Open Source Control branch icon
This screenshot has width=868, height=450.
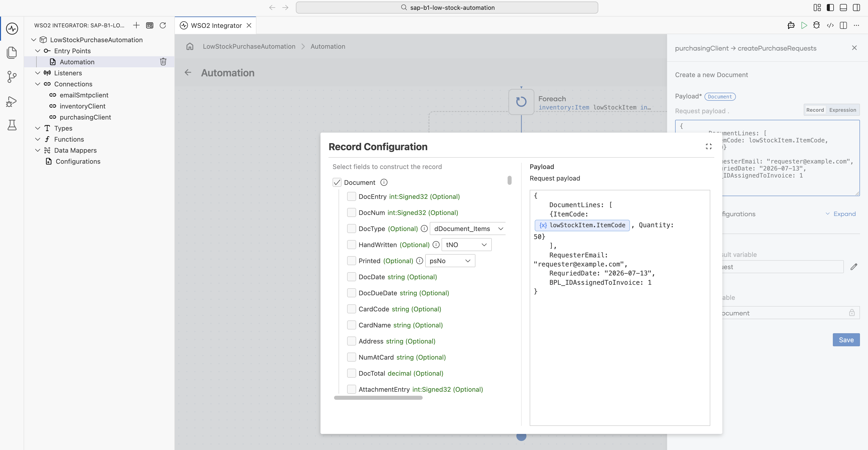[12, 77]
